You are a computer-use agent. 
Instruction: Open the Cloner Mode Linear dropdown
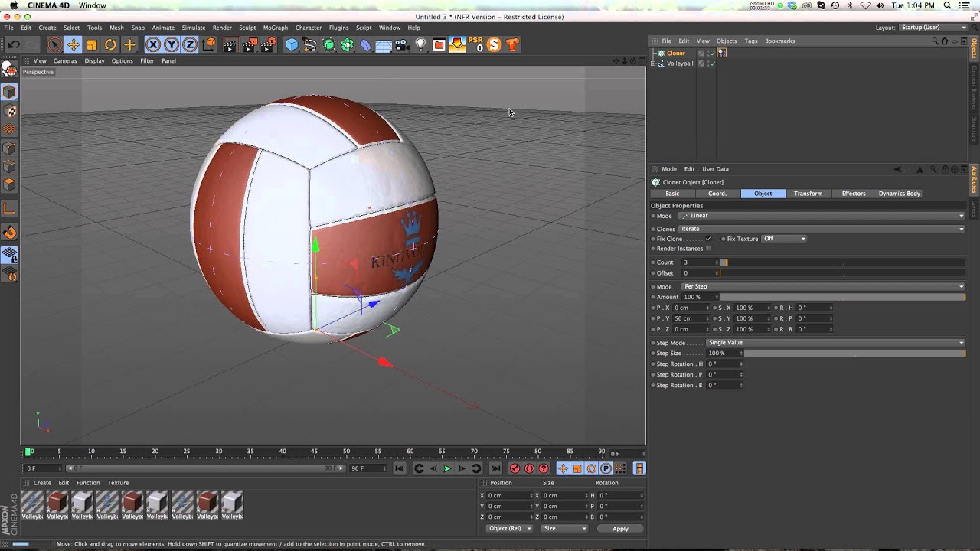pos(822,216)
